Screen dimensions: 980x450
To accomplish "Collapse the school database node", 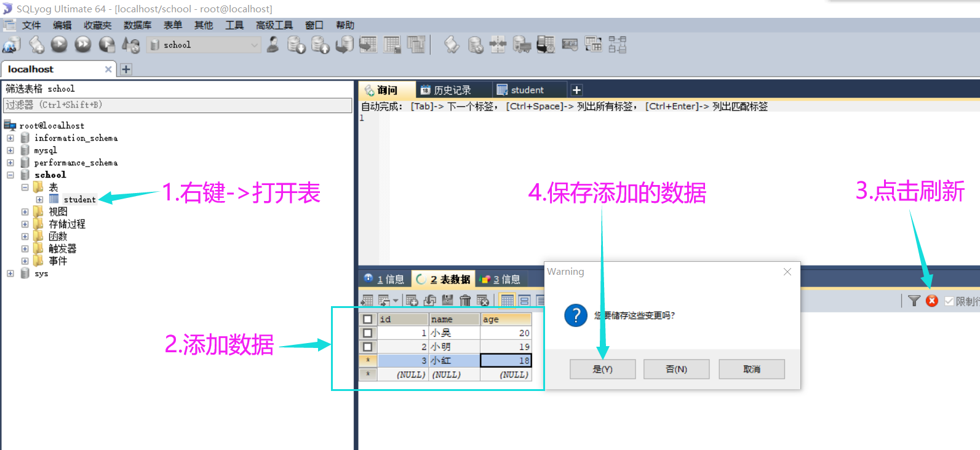I will click(10, 175).
